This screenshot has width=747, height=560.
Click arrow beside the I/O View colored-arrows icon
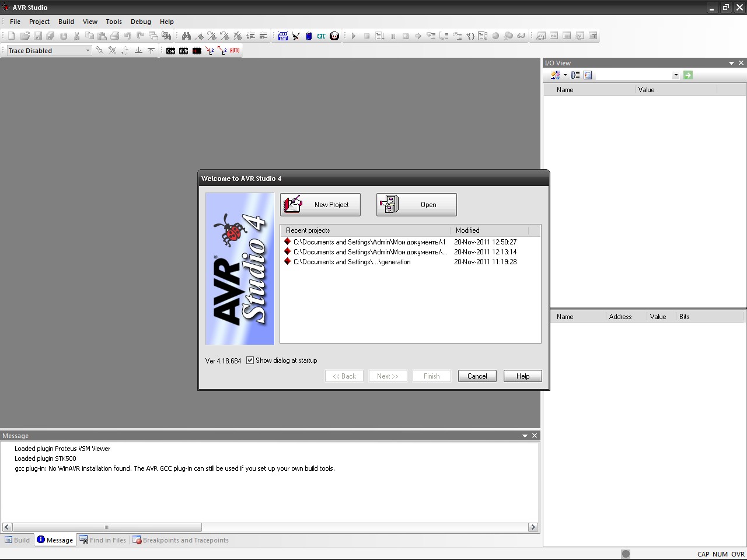565,75
